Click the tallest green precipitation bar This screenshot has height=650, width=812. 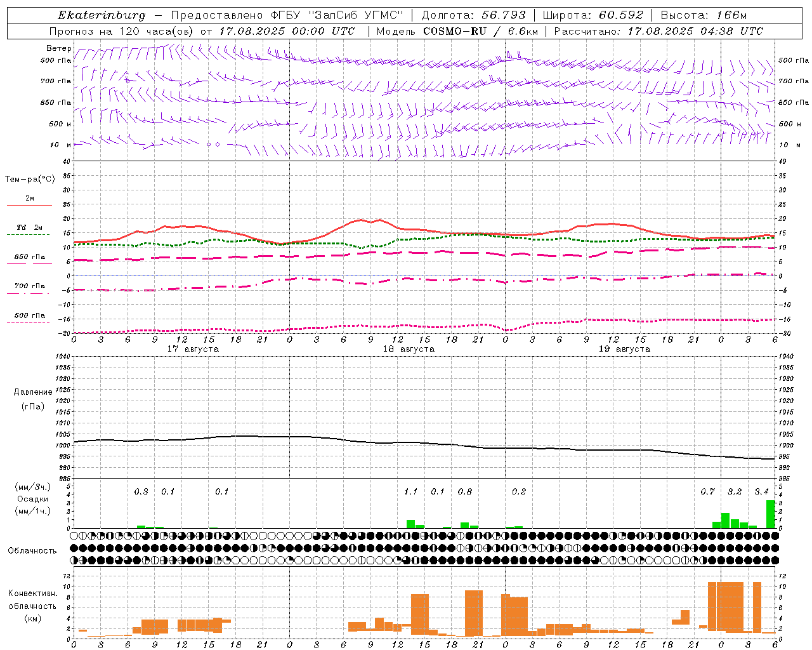point(770,514)
